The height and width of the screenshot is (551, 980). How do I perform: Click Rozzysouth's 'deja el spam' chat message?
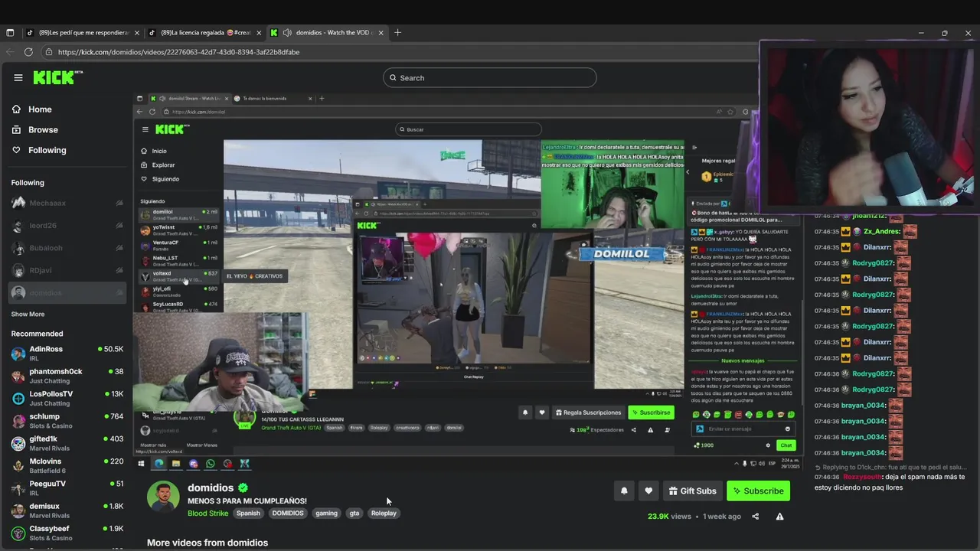890,482
